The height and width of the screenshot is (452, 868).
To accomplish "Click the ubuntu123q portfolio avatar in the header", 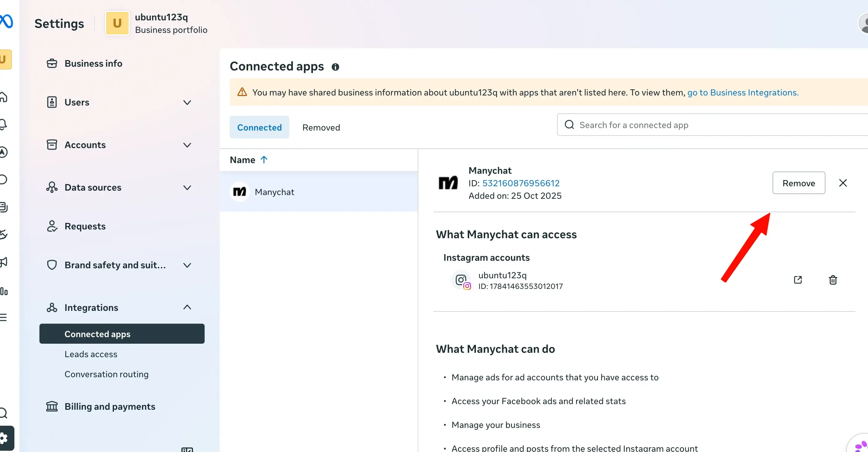I will pos(117,23).
